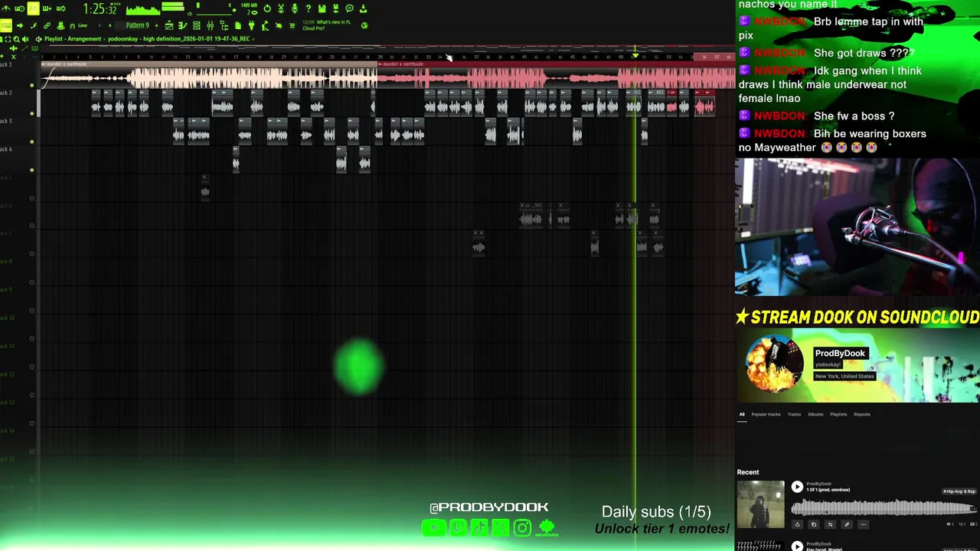Switch to the Playlists tab

click(x=838, y=414)
